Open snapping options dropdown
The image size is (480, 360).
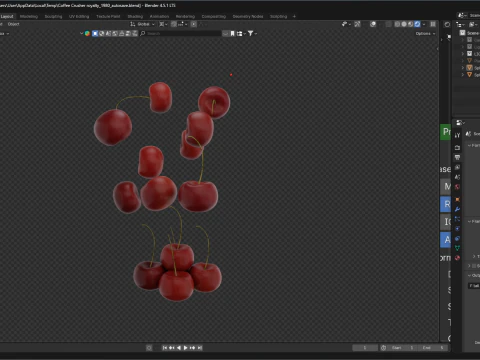click(x=182, y=24)
